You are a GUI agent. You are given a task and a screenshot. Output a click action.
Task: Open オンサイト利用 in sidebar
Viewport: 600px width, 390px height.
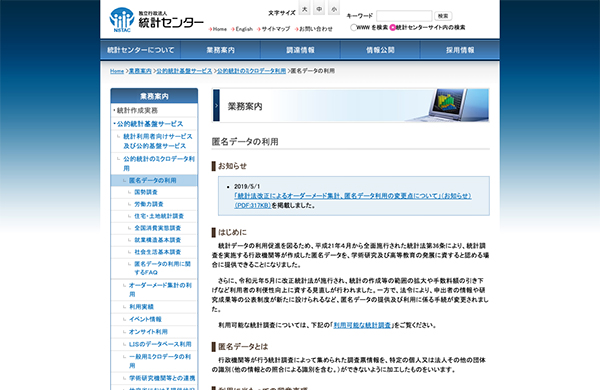pos(148,332)
